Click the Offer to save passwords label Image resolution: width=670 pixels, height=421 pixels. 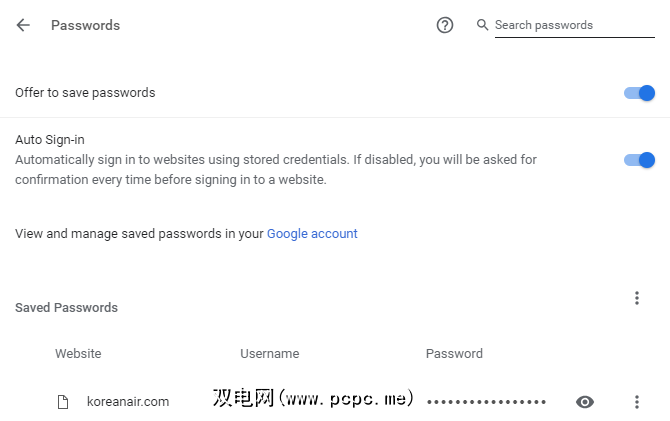pos(85,93)
